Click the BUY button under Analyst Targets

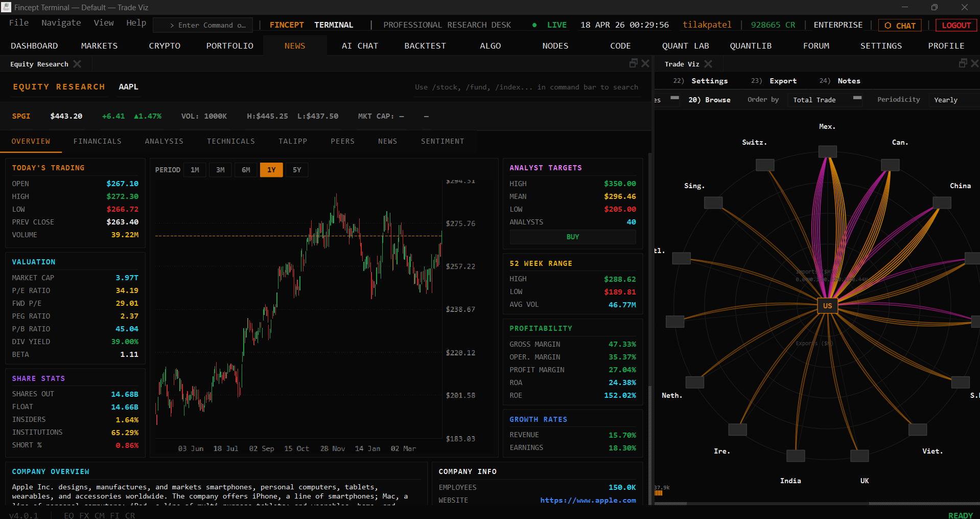pos(572,237)
